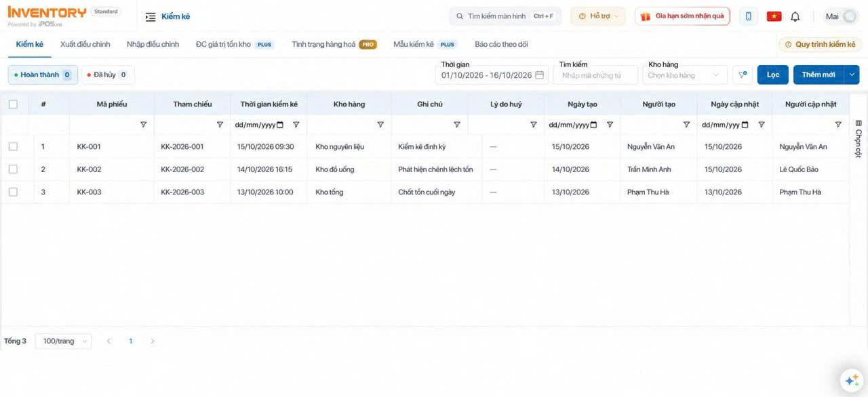The width and height of the screenshot is (868, 397).
Task: Open AI sparkle assistant floating button
Action: (850, 380)
